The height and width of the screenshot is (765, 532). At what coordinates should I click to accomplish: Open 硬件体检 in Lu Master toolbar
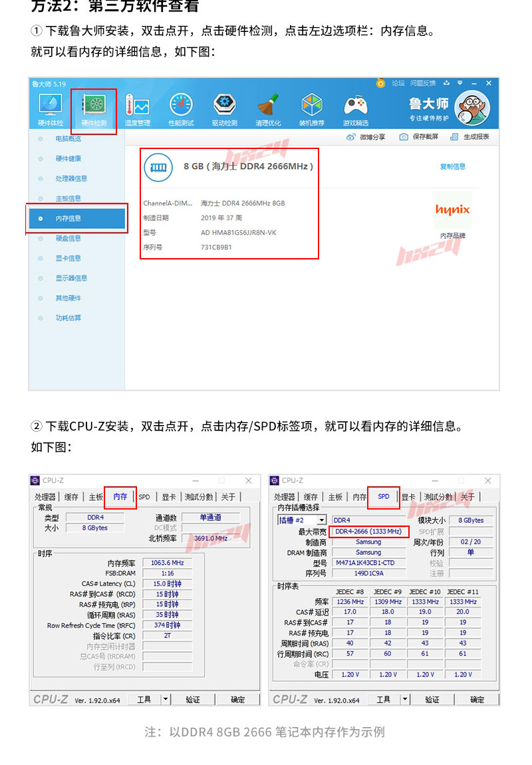(x=51, y=110)
